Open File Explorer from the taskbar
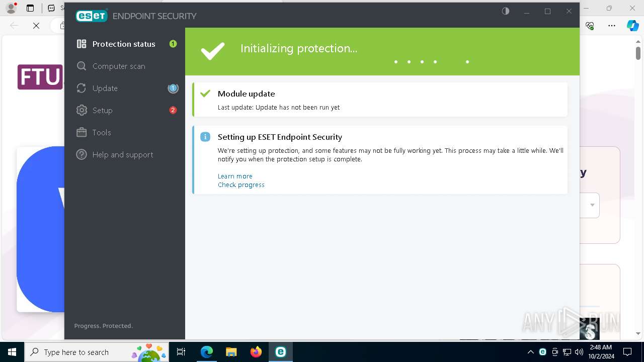This screenshot has height=362, width=644. coord(231,352)
